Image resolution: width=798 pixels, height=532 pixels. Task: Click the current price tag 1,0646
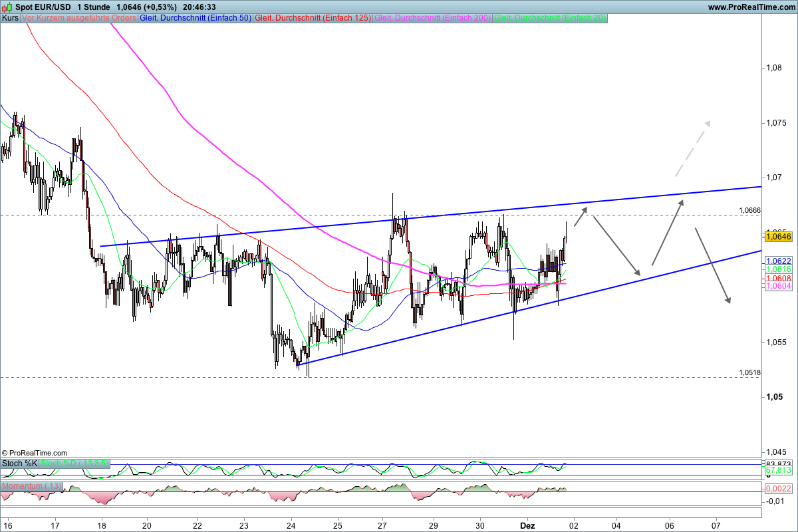point(778,236)
